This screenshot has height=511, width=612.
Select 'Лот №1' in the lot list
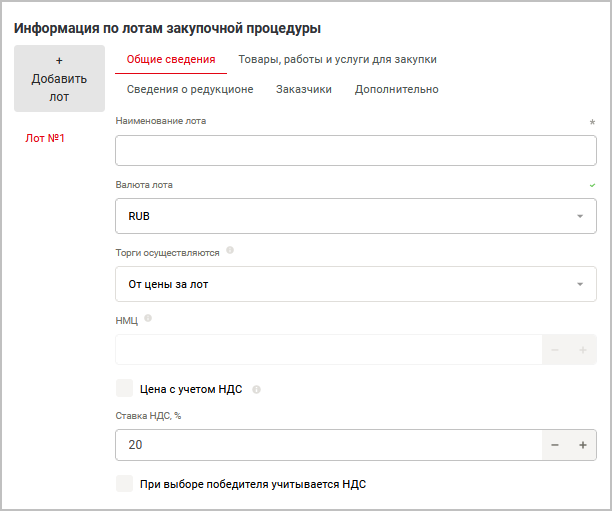click(x=45, y=138)
